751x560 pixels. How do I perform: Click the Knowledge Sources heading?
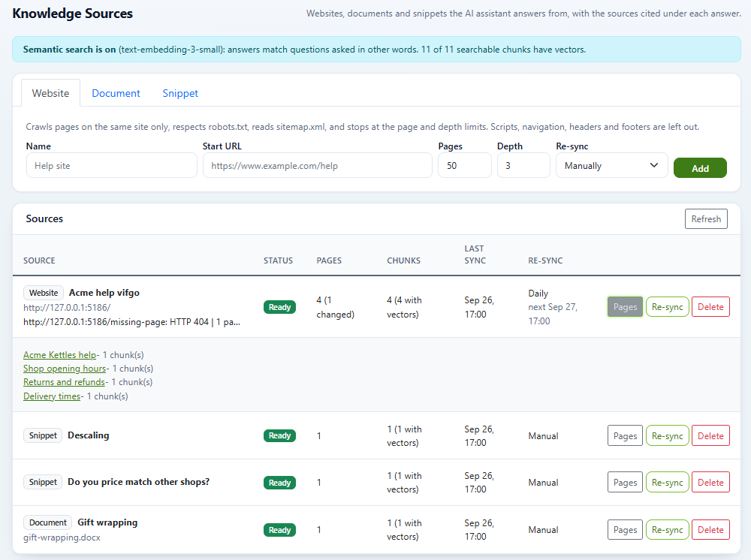[x=72, y=14]
